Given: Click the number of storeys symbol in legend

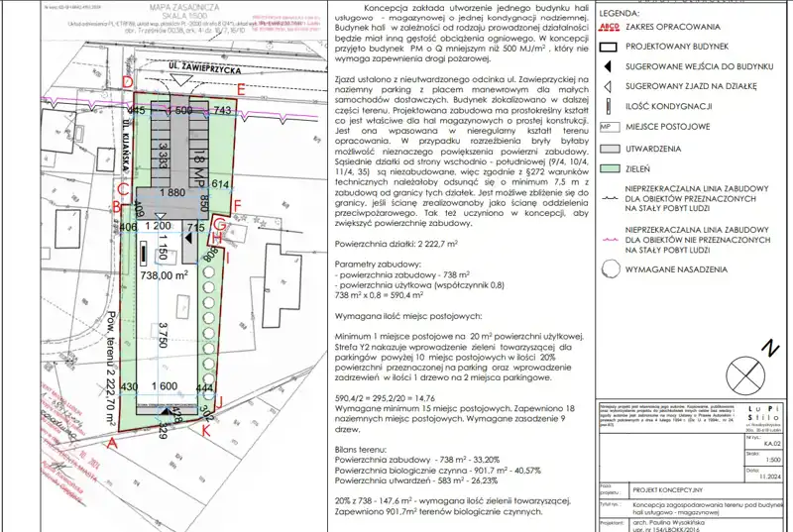Looking at the screenshot, I should (609, 106).
